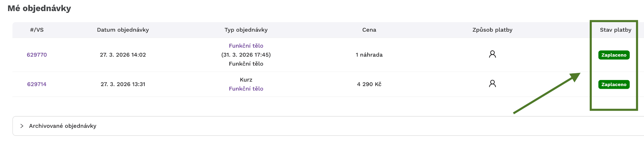Open order number 629714
The width and height of the screenshot is (644, 151).
37,84
